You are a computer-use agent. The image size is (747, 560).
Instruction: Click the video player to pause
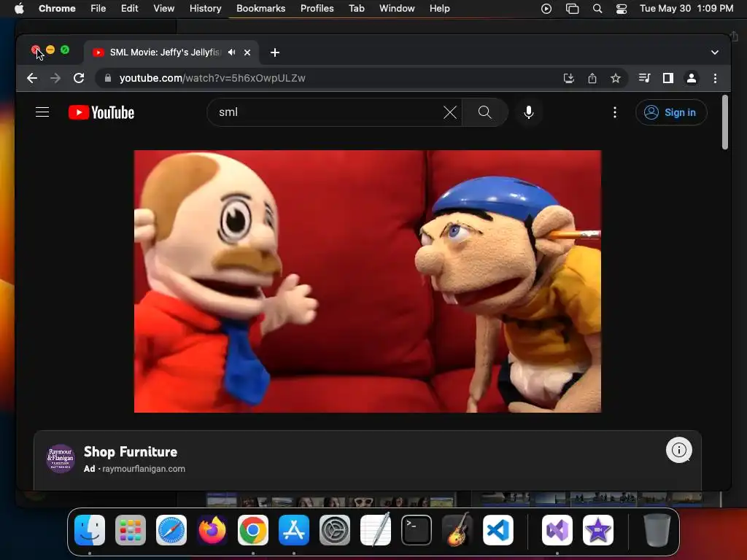pos(368,281)
